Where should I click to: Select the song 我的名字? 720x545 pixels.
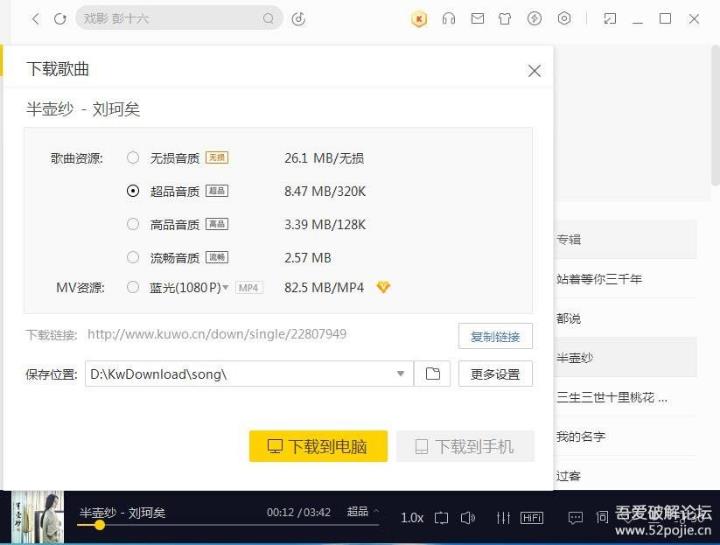580,436
